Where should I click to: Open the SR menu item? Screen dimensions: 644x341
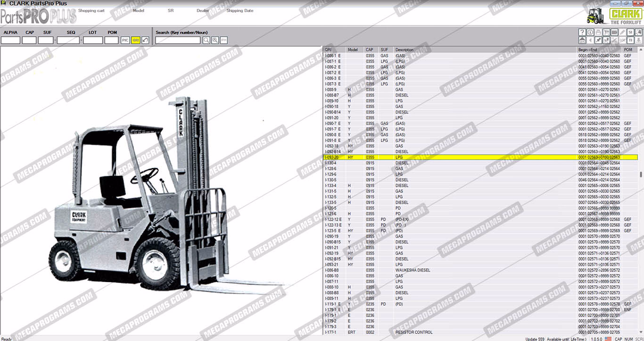tap(171, 10)
